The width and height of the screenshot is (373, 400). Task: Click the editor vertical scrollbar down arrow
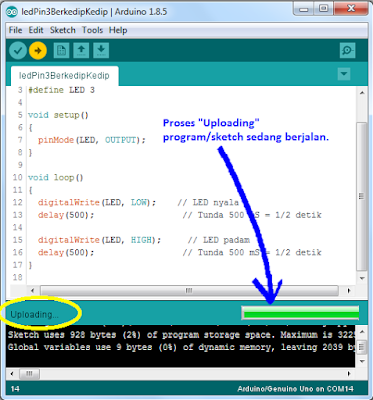point(362,278)
